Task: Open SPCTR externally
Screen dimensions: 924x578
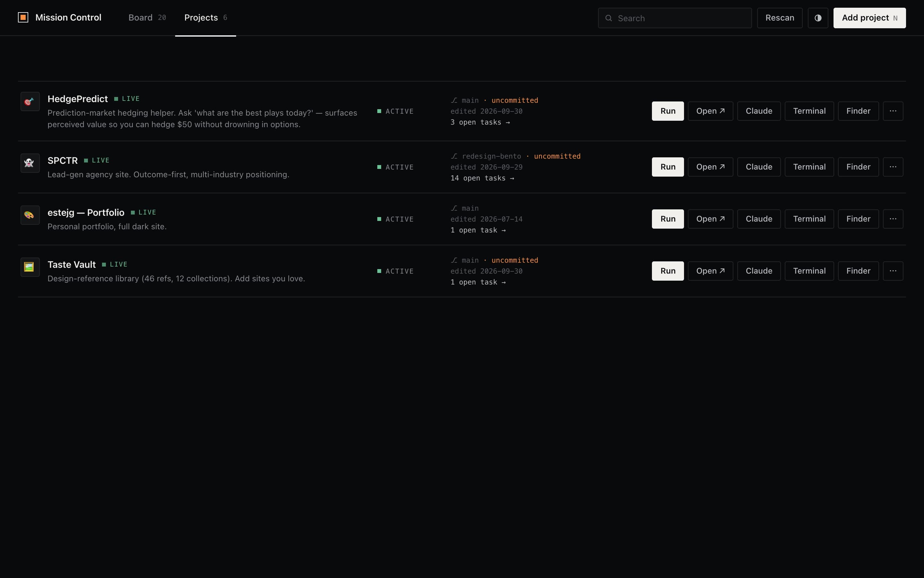Action: click(710, 167)
